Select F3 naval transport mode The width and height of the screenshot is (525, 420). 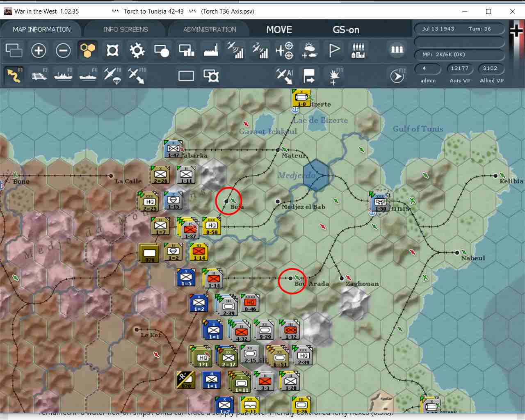click(64, 75)
